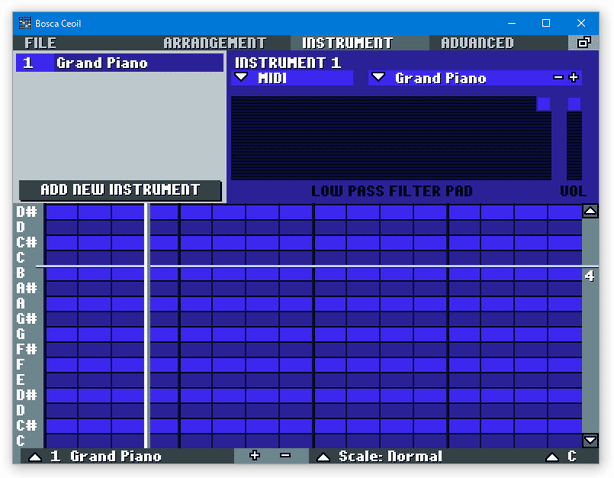
Task: Open the ADVANCED tab
Action: pyautogui.click(x=477, y=43)
